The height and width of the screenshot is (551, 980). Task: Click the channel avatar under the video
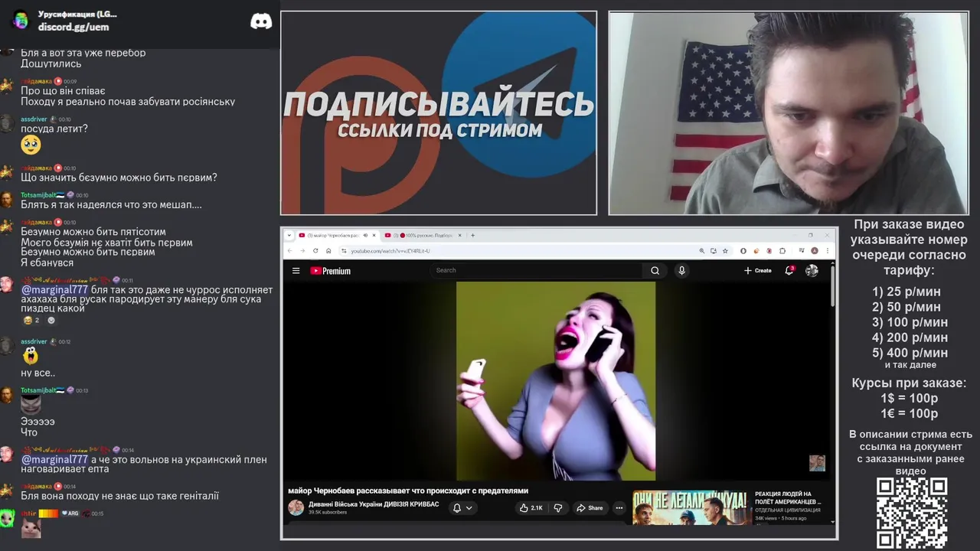click(x=296, y=507)
